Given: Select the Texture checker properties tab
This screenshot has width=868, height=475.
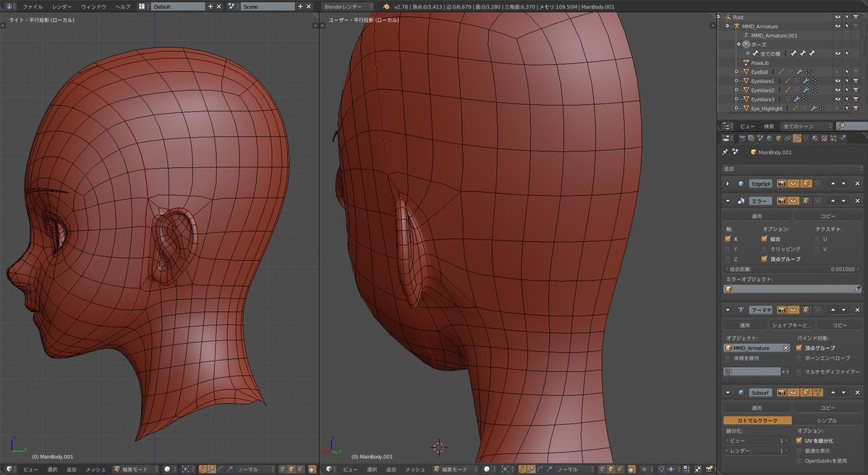Looking at the screenshot, I should [824, 138].
